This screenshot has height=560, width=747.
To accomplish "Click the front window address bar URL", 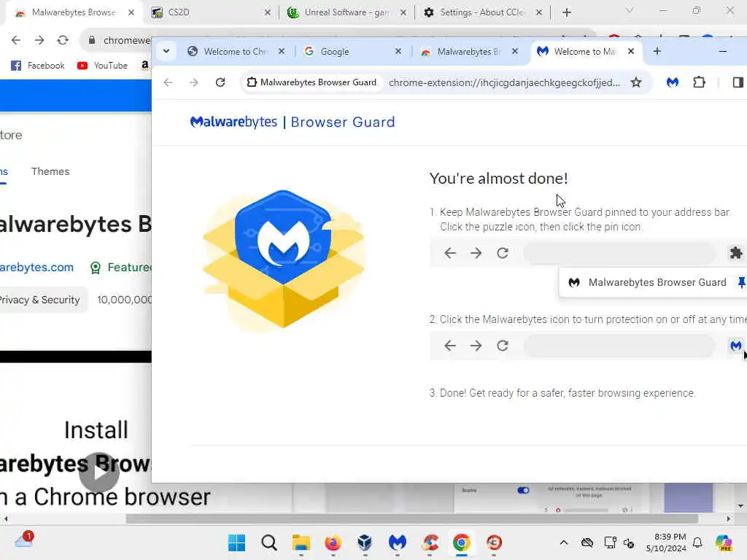I will pos(504,82).
